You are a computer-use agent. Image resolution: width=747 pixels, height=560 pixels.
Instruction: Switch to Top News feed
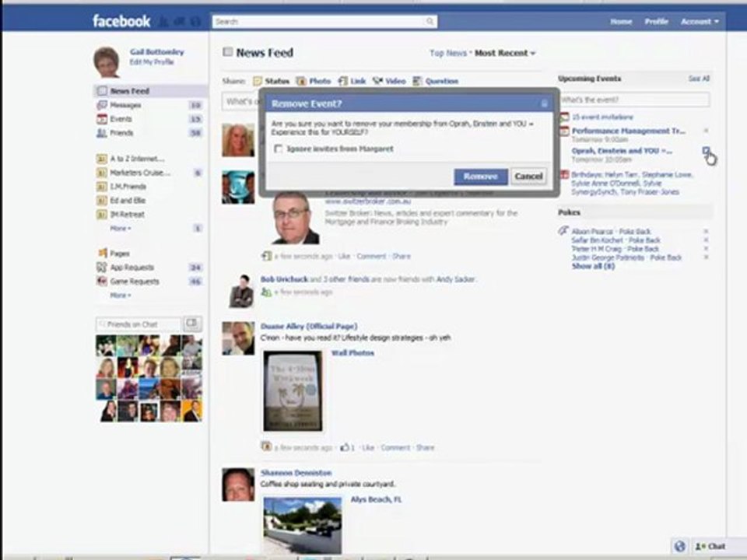(x=448, y=53)
